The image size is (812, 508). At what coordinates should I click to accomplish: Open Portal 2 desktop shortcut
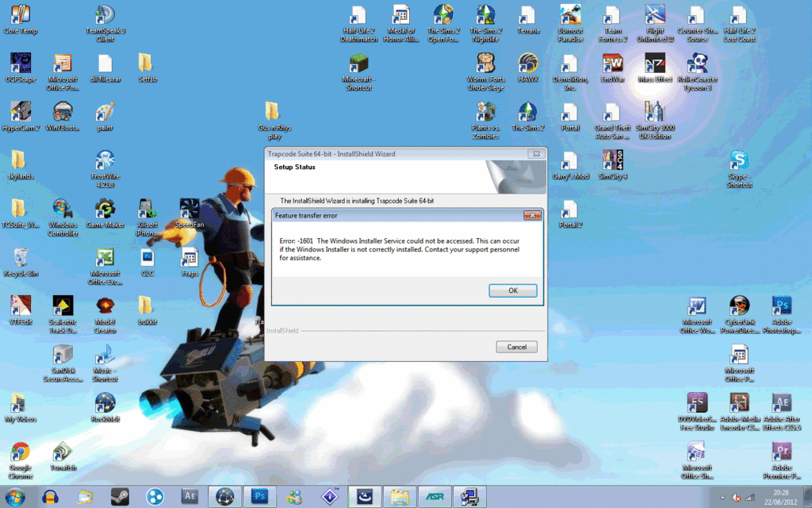[x=570, y=213]
